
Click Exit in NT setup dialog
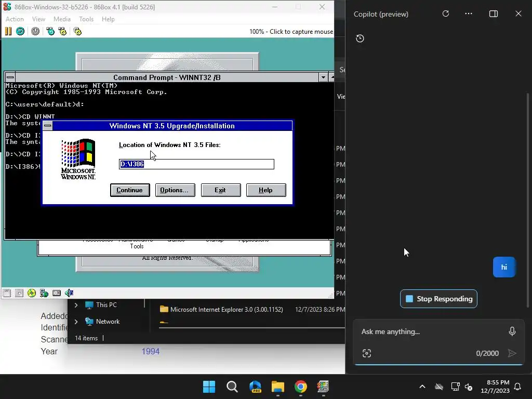220,190
